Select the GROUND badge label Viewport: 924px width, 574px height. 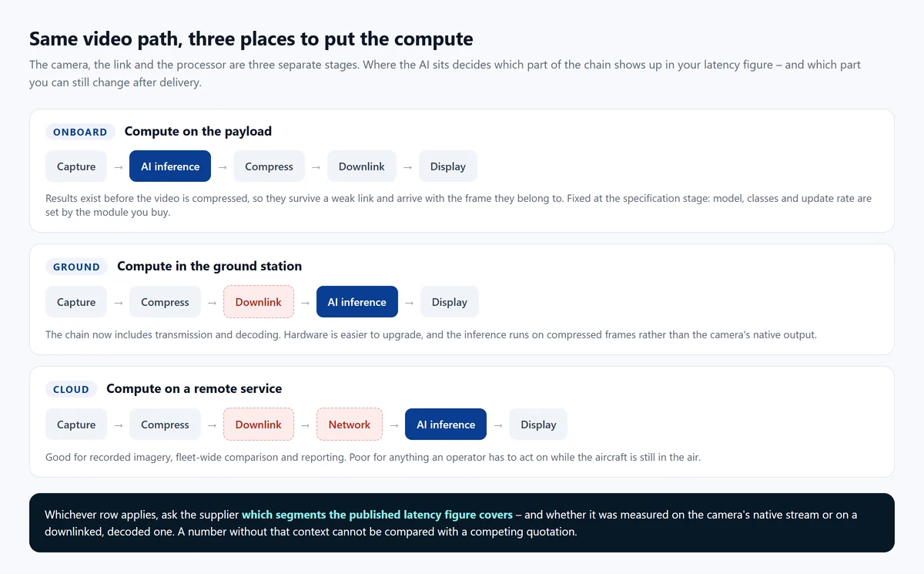76,267
